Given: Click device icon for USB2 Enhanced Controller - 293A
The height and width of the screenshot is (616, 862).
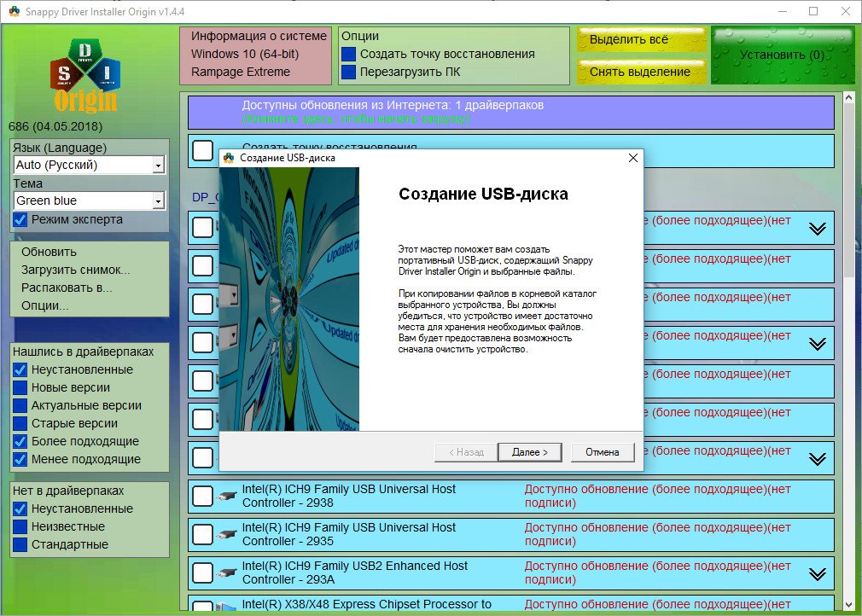Looking at the screenshot, I should pos(226,573).
